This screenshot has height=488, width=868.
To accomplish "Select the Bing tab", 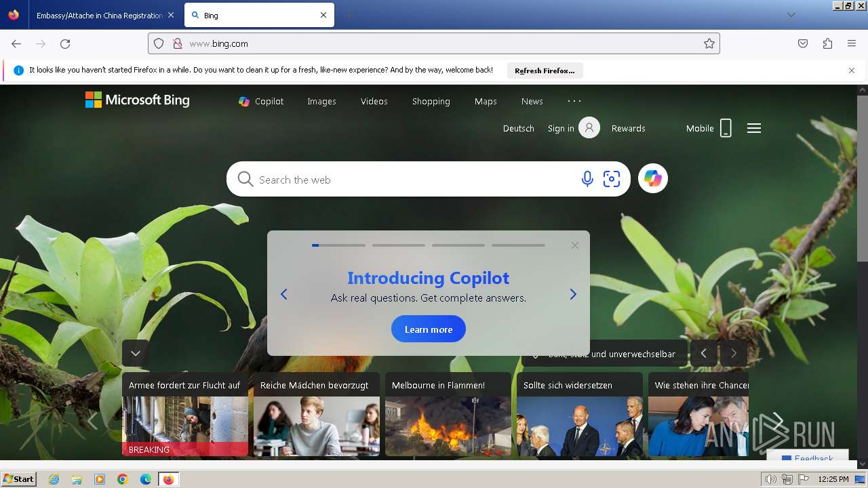I will pyautogui.click(x=259, y=15).
